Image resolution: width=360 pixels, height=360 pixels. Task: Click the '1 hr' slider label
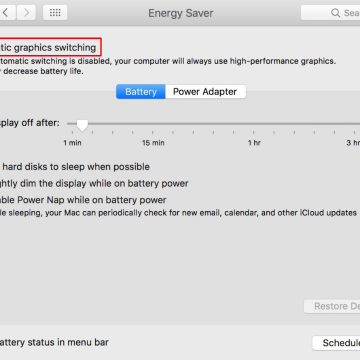[x=254, y=143]
